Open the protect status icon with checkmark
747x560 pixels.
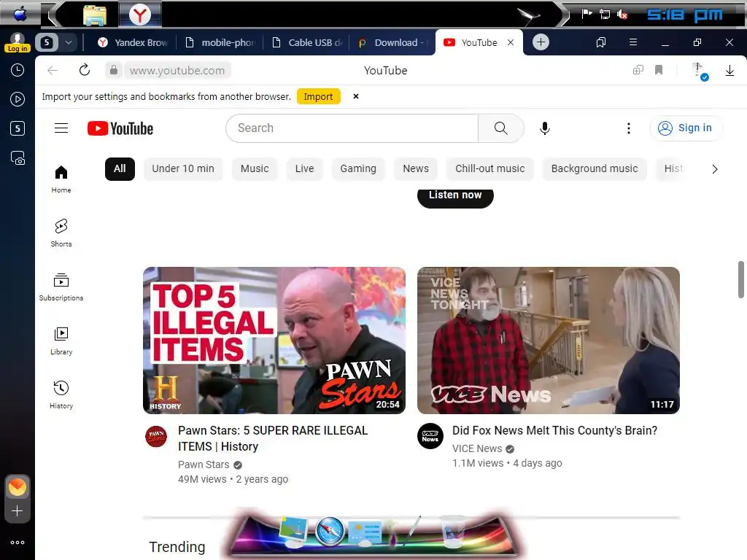pos(700,71)
